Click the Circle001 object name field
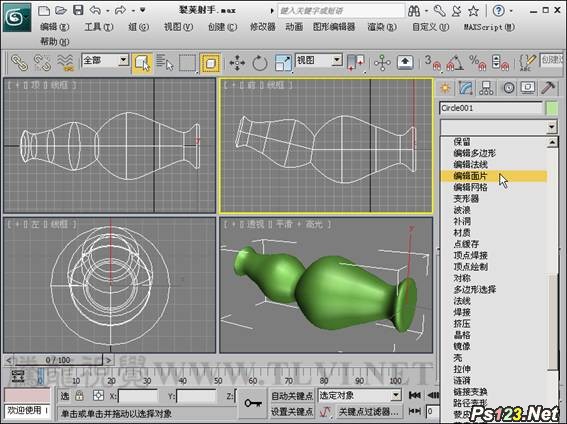Image resolution: width=567 pixels, height=424 pixels. pyautogui.click(x=491, y=108)
